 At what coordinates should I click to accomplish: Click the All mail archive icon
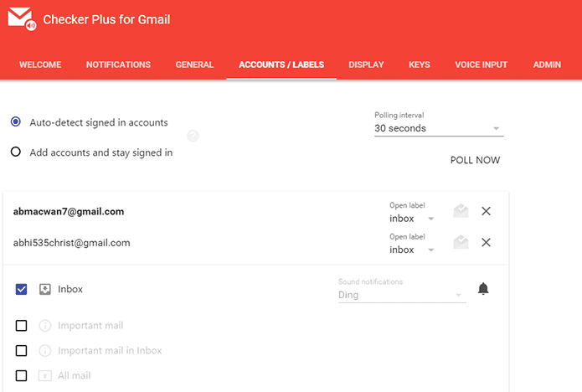(x=45, y=375)
